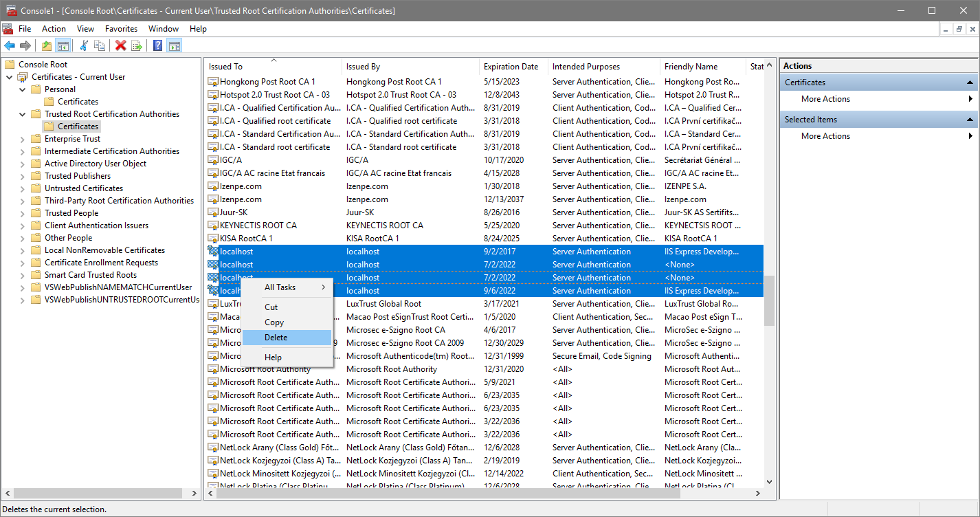Expand Intermediate Certification Authorities node

coord(22,151)
